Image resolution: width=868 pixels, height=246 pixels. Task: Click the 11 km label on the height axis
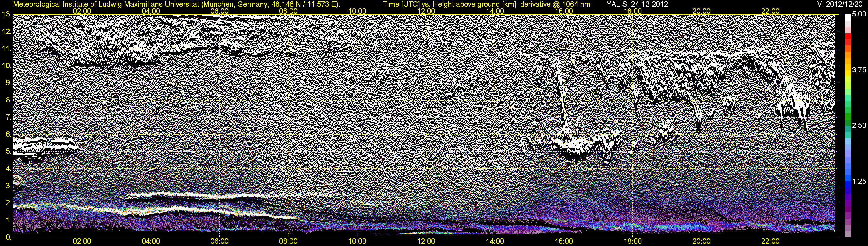coord(6,49)
